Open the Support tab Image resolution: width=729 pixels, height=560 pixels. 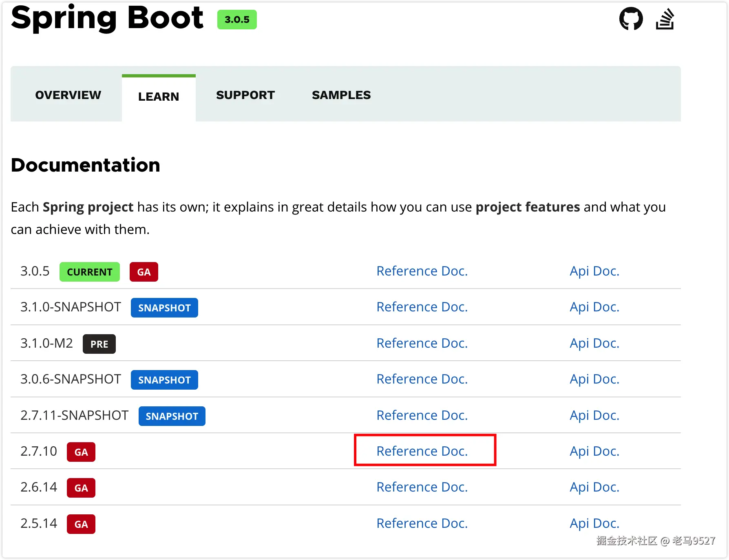pos(245,95)
